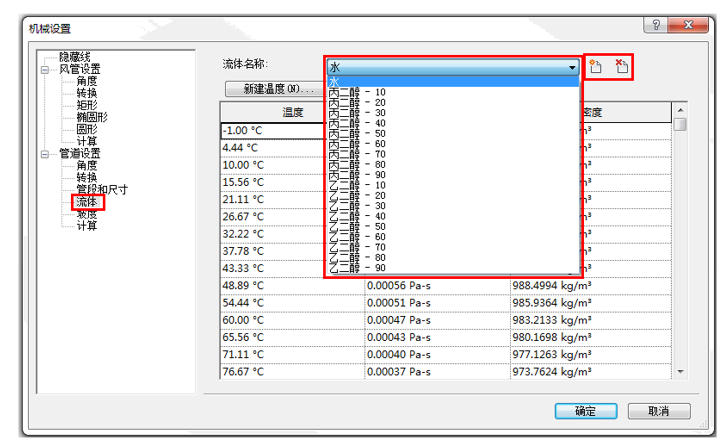Choose 丙二醇 - 50 from the list
This screenshot has width=721, height=440.
click(357, 133)
